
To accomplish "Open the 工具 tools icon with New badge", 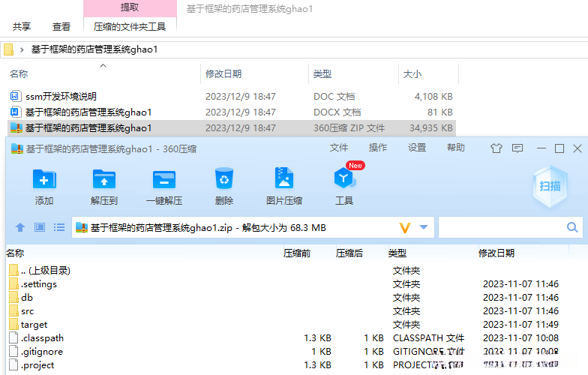I will coord(344,178).
